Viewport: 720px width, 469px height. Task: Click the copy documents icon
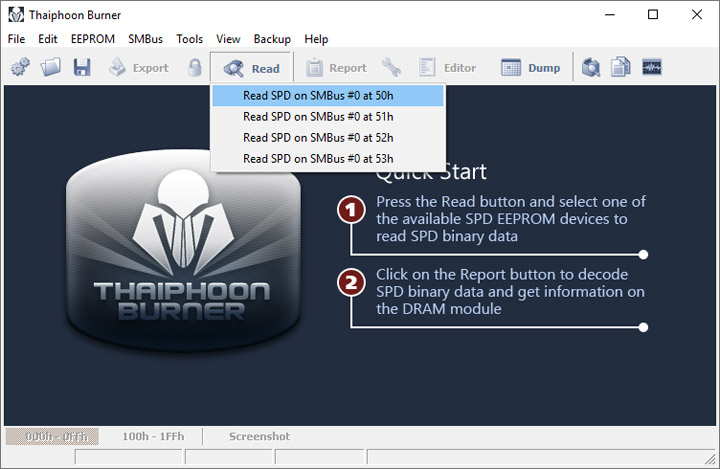[x=620, y=68]
